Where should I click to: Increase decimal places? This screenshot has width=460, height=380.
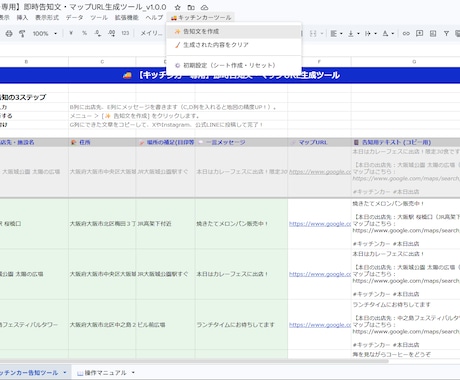point(112,33)
